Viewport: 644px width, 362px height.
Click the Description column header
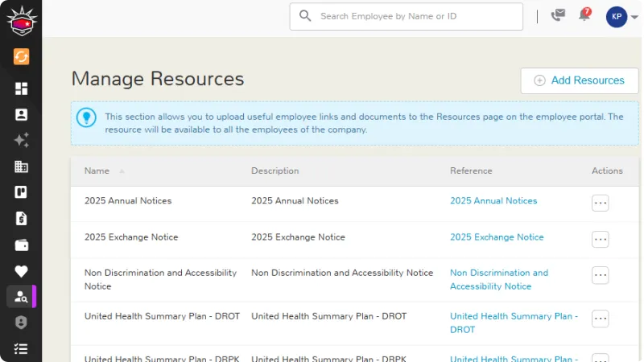(x=275, y=171)
